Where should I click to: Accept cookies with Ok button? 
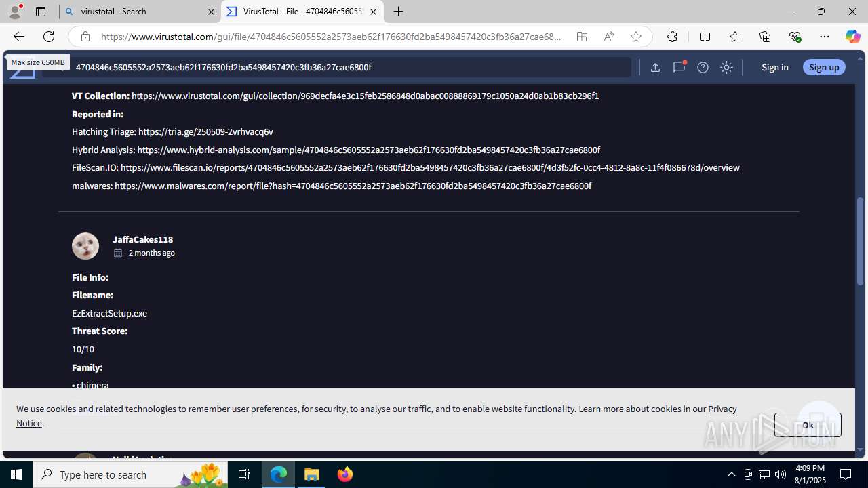tap(808, 425)
